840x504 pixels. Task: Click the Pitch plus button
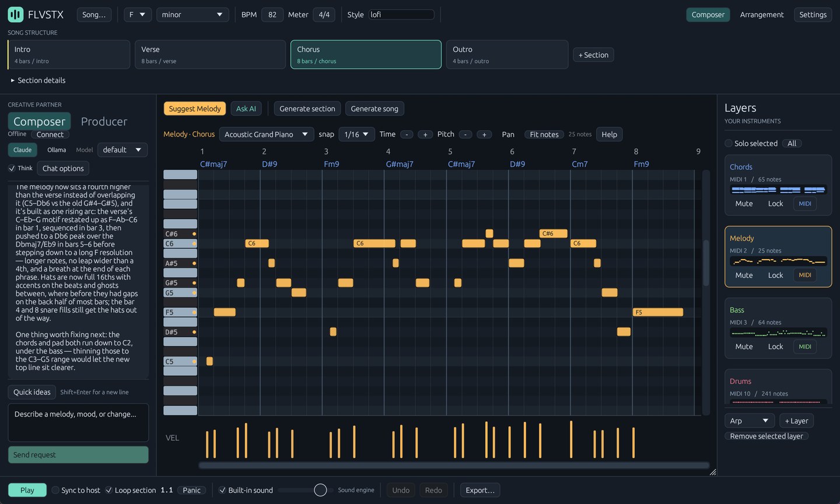click(x=484, y=135)
